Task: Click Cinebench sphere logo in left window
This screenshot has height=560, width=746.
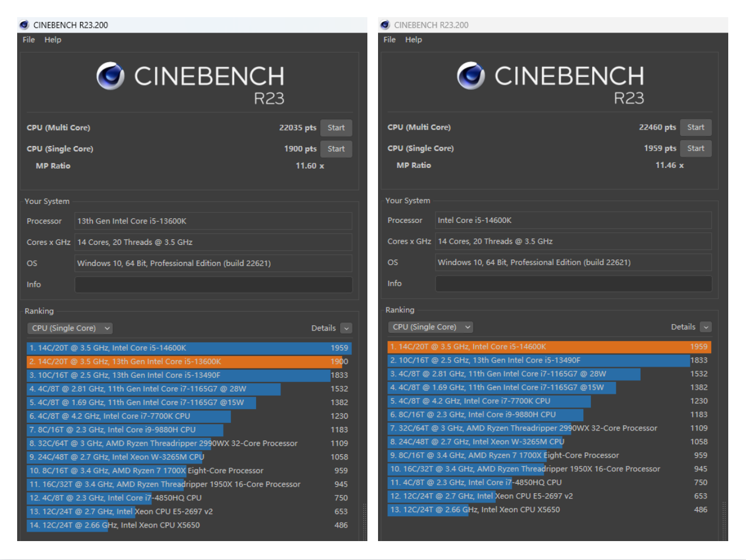Action: [111, 76]
